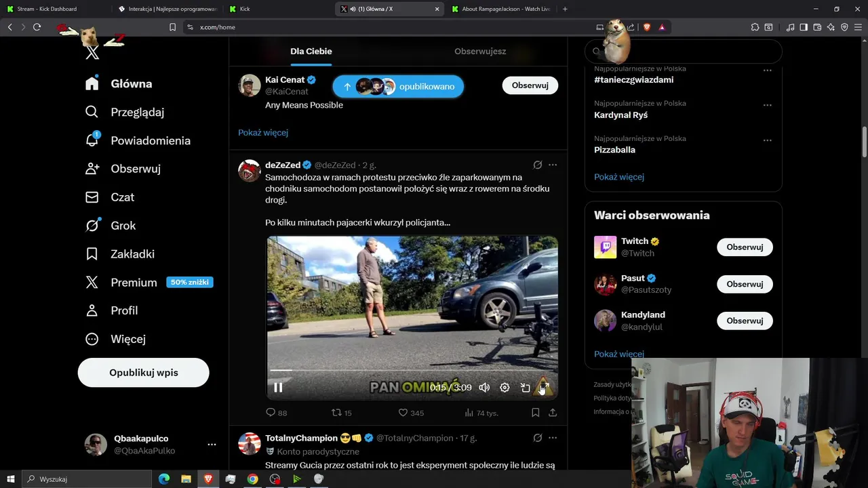Switch to Obserwujesz tab
Image resolution: width=868 pixels, height=488 pixels.
tap(480, 52)
